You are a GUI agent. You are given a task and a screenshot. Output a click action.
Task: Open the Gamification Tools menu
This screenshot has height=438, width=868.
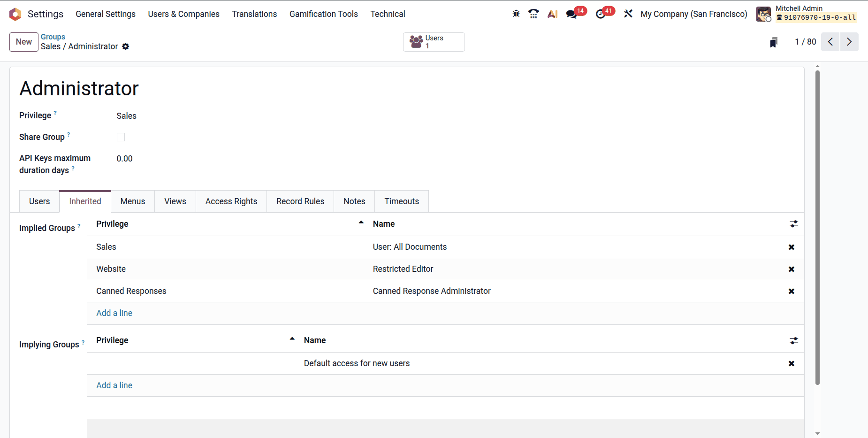(323, 14)
